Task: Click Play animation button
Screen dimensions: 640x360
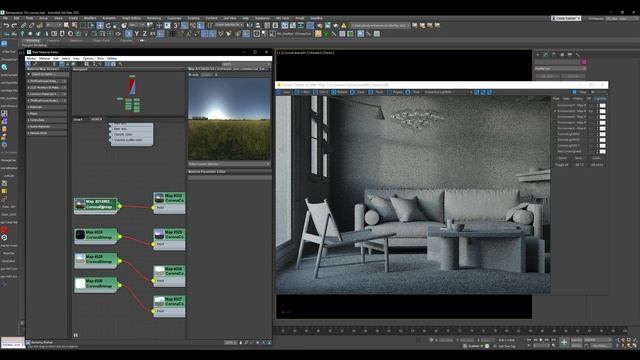Action: pos(541,340)
